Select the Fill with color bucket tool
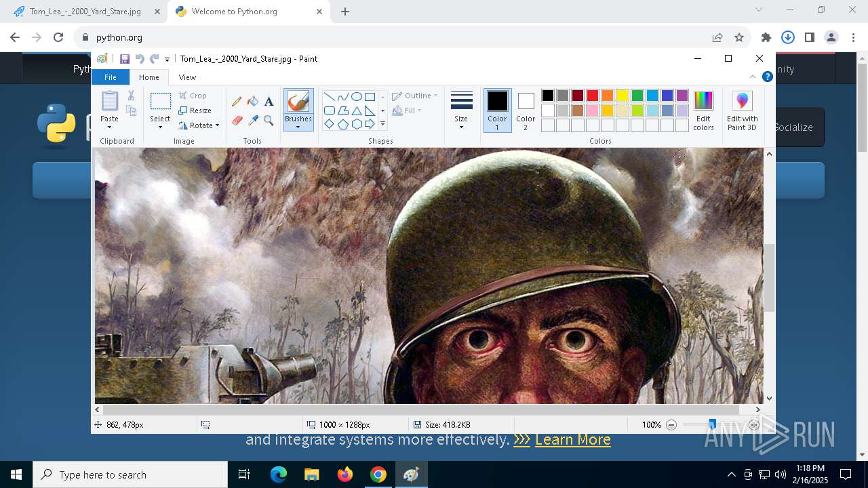Image resolution: width=868 pixels, height=488 pixels. pyautogui.click(x=253, y=102)
